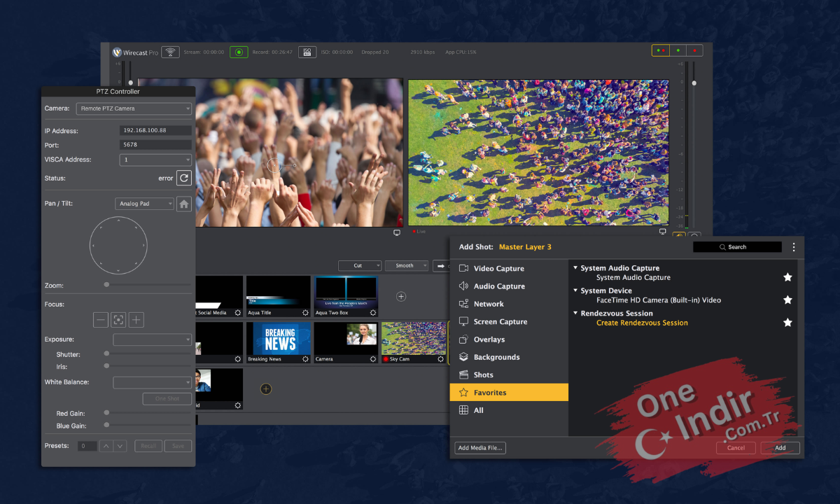Screen dimensions: 840x504
Task: Click the Presets down arrow
Action: (x=120, y=446)
